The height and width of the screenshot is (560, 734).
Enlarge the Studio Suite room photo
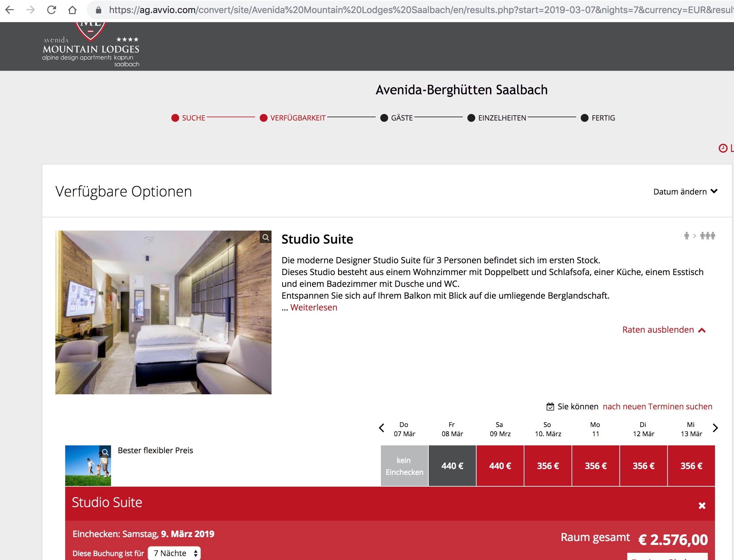click(163, 312)
